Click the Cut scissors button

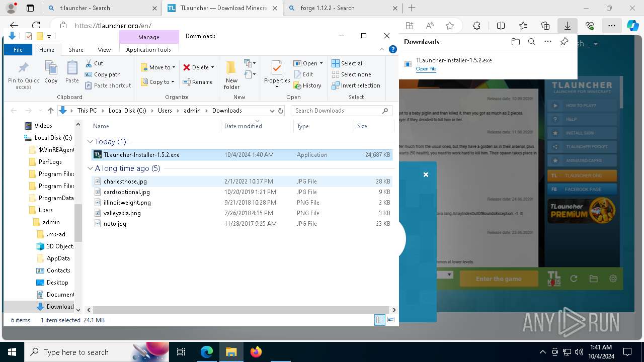pos(94,63)
